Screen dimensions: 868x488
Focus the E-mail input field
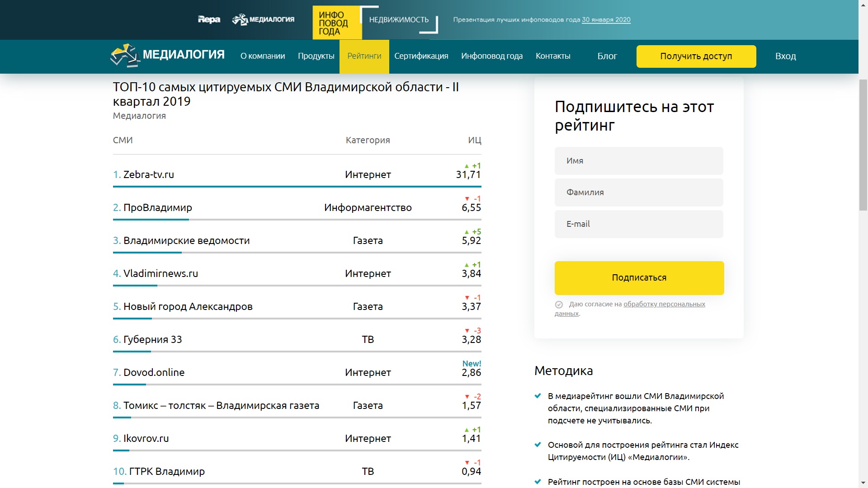639,224
